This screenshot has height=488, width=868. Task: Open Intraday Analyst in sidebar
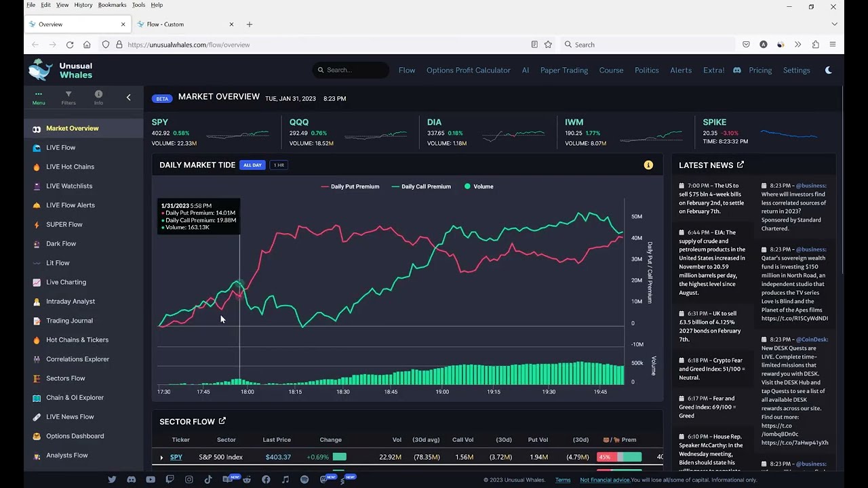click(83, 301)
